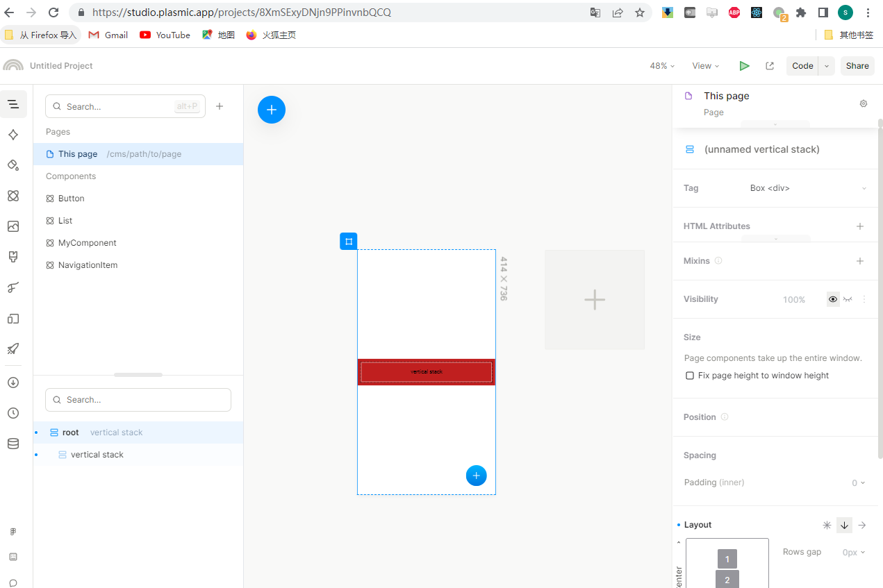Click the rocket publish icon in sidebar
Image resolution: width=883 pixels, height=588 pixels.
coord(13,348)
